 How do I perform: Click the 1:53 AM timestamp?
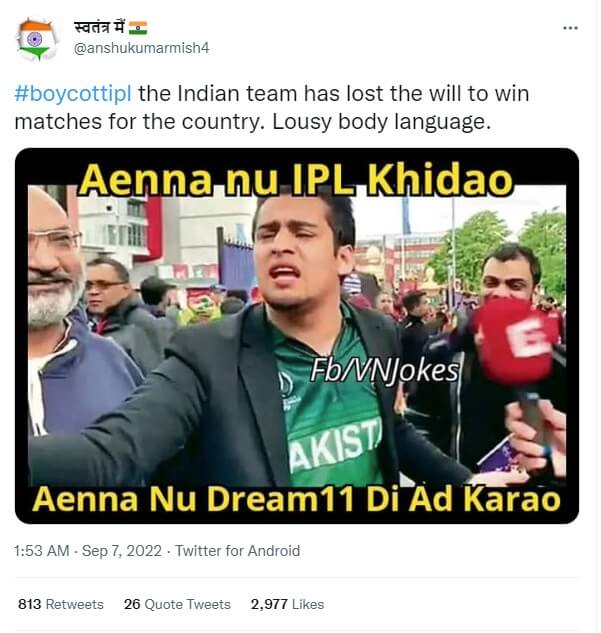click(42, 551)
